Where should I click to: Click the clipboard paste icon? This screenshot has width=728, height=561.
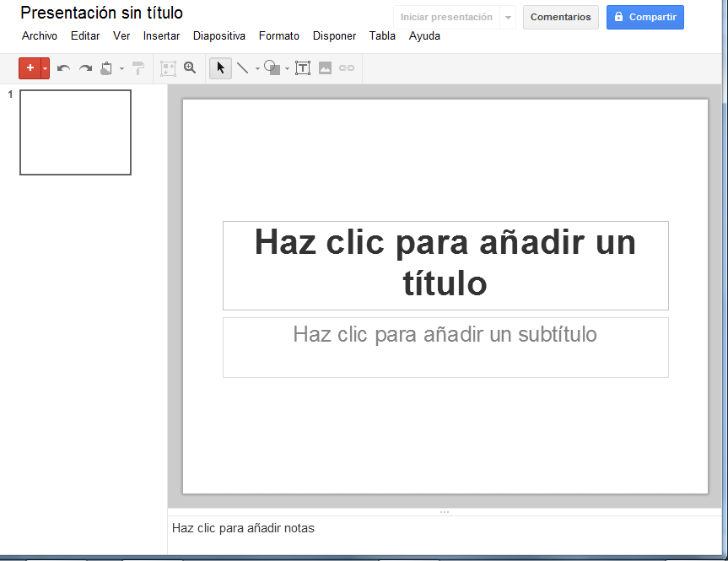[106, 68]
